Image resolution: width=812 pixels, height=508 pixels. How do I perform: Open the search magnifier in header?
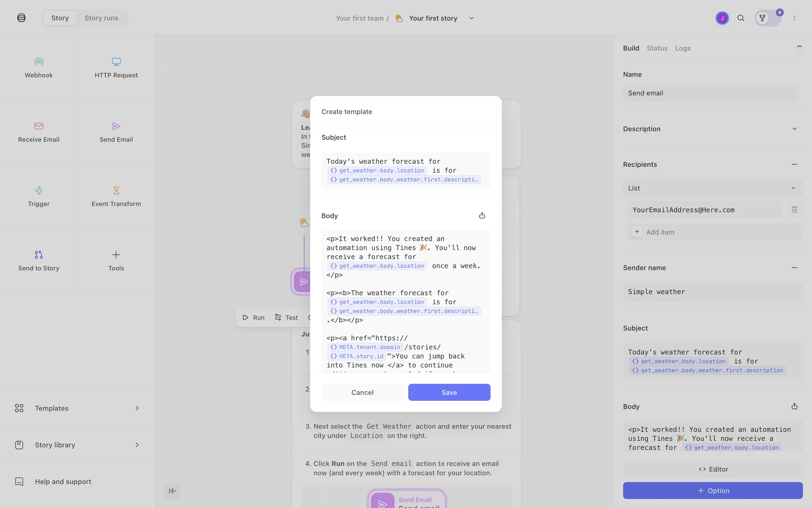[x=741, y=18]
